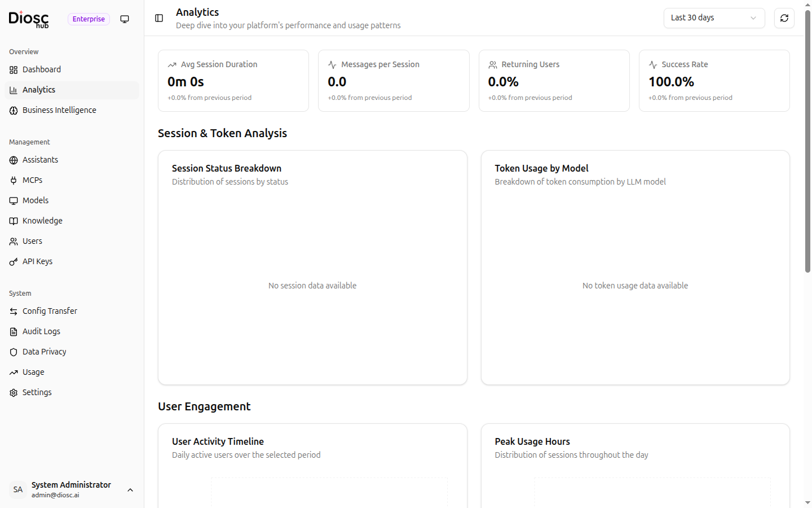Click the Audit Logs document icon
Screen dimensions: 812x508
pyautogui.click(x=14, y=332)
